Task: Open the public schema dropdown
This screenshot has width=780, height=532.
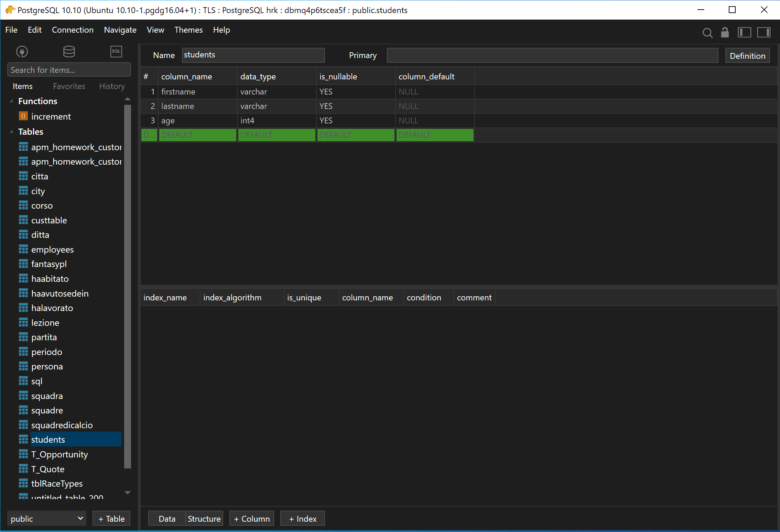Action: 46,519
